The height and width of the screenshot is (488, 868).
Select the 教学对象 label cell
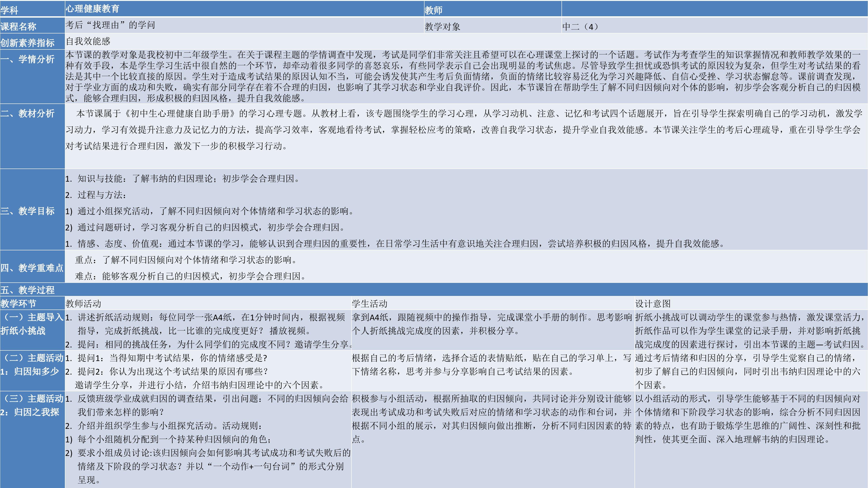[442, 26]
